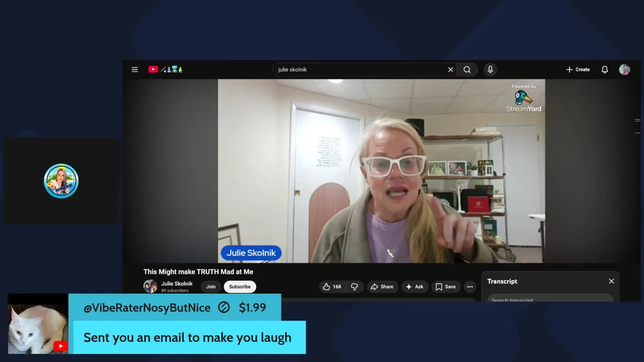The image size is (644, 362).
Task: Click the video title This Might make TRUTH Mad at Me
Action: tap(198, 271)
